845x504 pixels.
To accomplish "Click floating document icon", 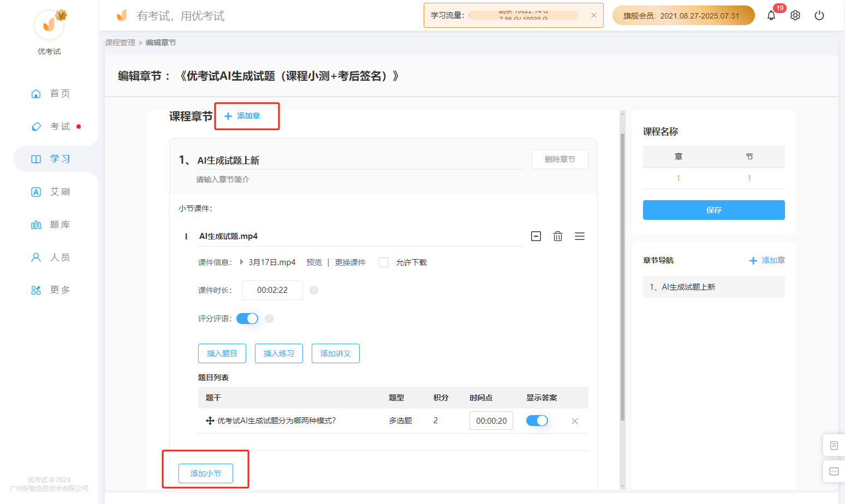I will pyautogui.click(x=834, y=446).
